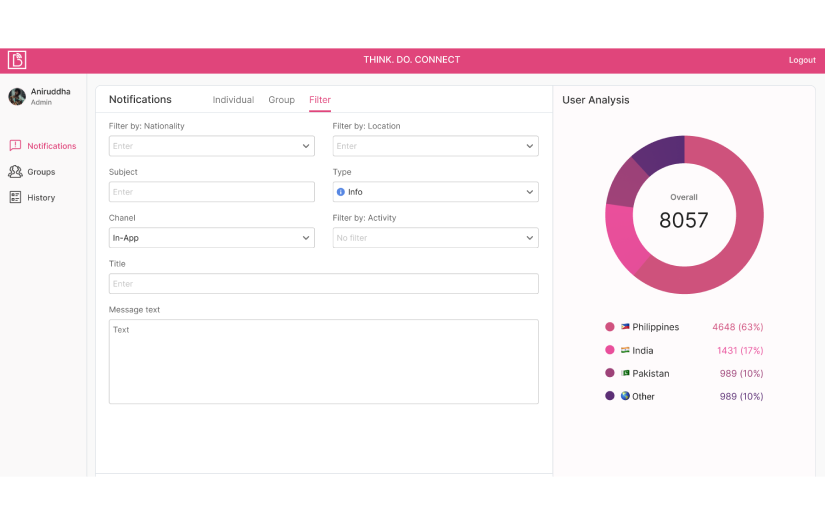Image resolution: width=825 pixels, height=525 pixels.
Task: Click Aniruddha's profile avatar
Action: [x=17, y=96]
